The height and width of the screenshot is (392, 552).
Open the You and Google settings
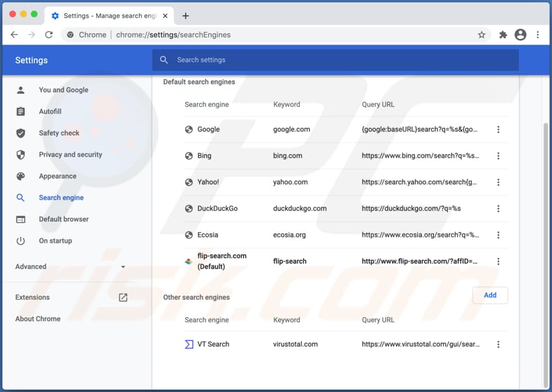coord(64,90)
